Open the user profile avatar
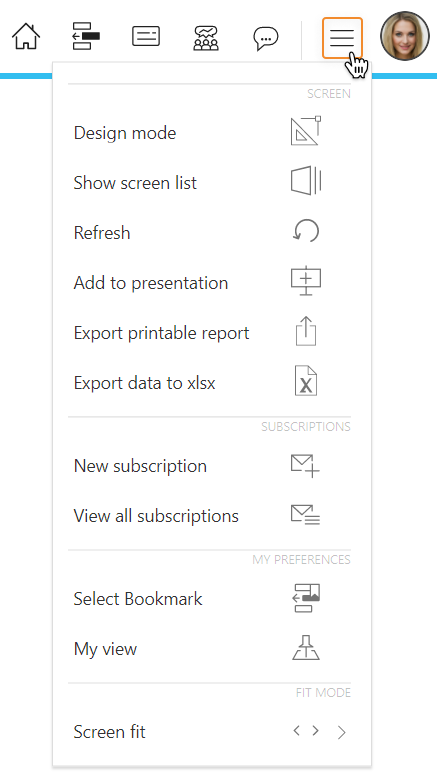This screenshot has width=437, height=773. coord(405,36)
